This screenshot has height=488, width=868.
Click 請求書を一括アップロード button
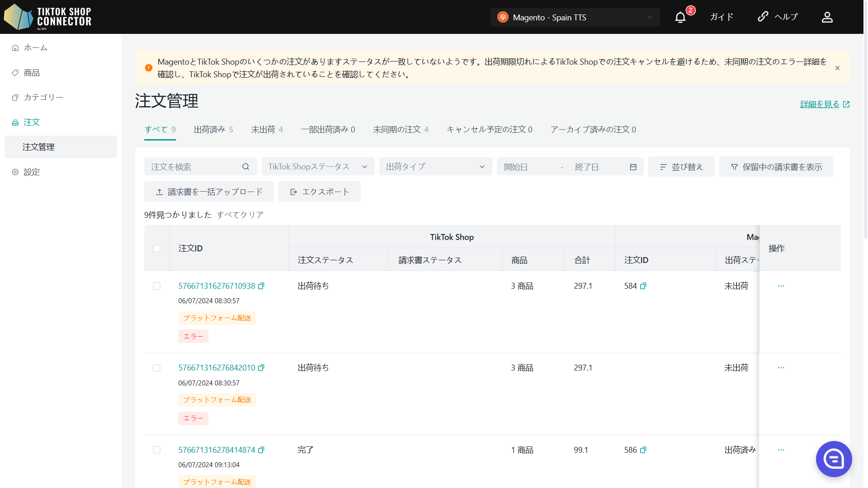pyautogui.click(x=209, y=192)
